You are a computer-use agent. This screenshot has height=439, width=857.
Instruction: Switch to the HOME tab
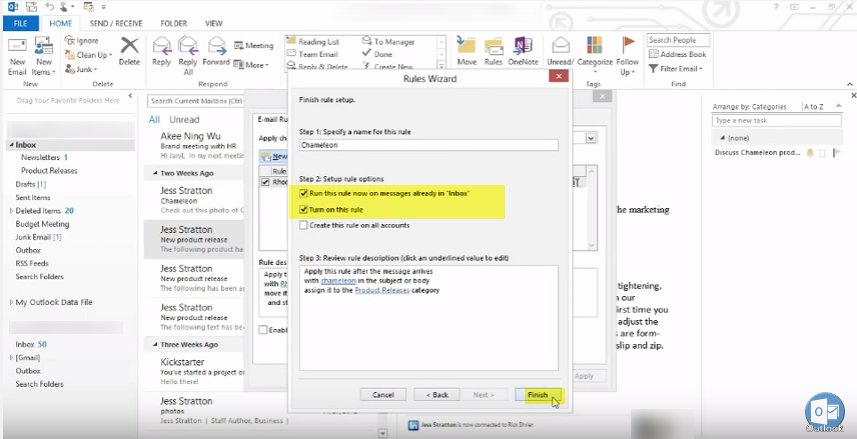coord(60,24)
